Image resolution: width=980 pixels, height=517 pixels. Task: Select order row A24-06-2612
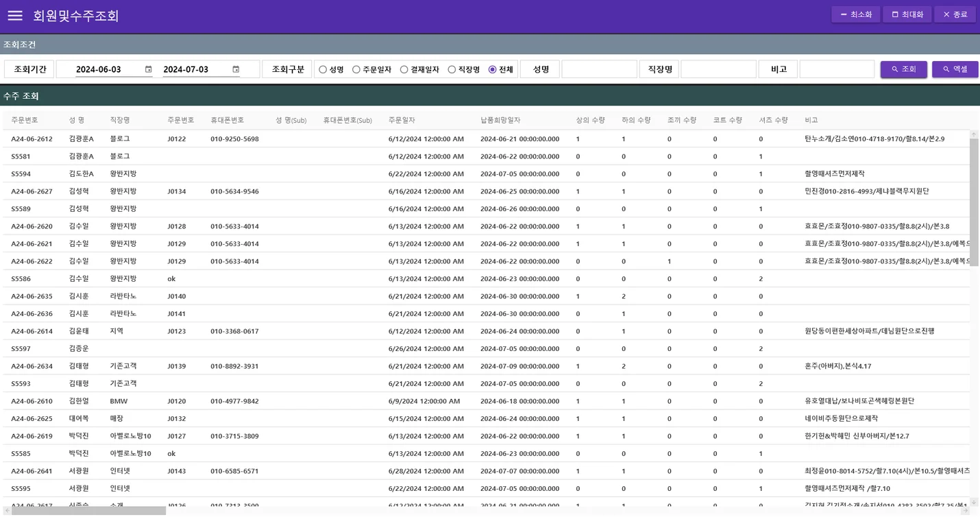tap(486, 139)
